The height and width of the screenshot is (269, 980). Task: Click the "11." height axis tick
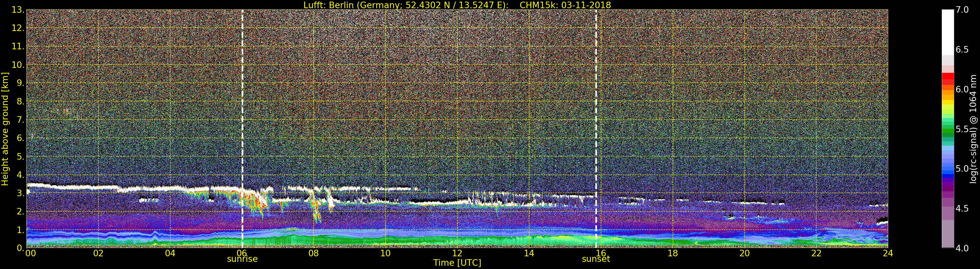coord(18,46)
